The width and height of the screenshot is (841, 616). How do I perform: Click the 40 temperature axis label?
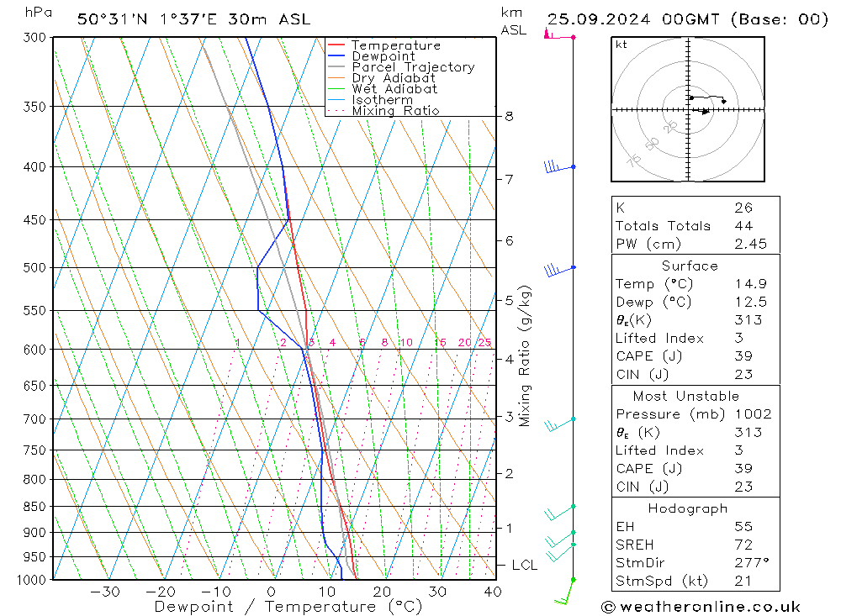(493, 592)
